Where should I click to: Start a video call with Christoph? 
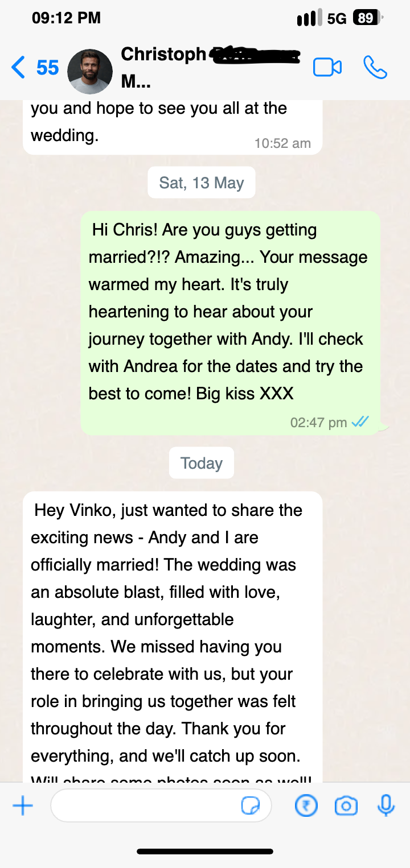click(x=327, y=68)
